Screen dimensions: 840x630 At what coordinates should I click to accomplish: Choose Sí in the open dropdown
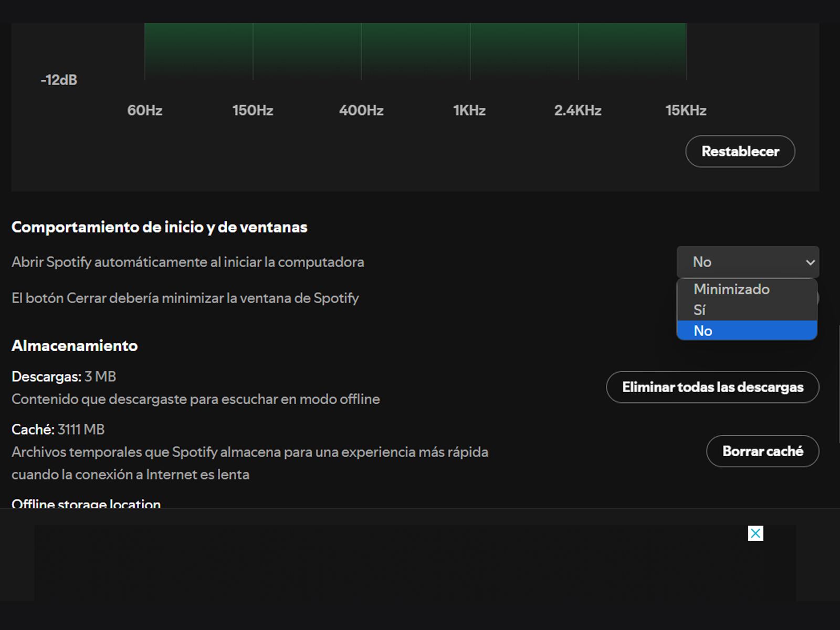pyautogui.click(x=699, y=310)
